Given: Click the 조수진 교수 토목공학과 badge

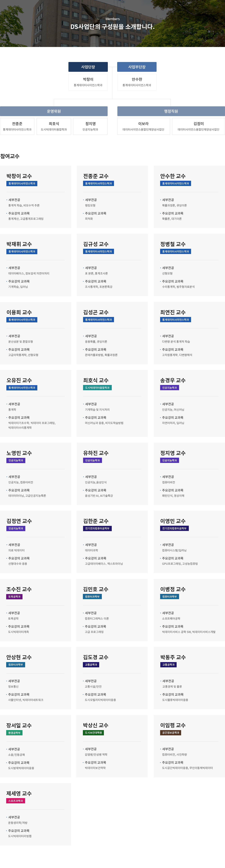Looking at the screenshot, I should point(14,596).
